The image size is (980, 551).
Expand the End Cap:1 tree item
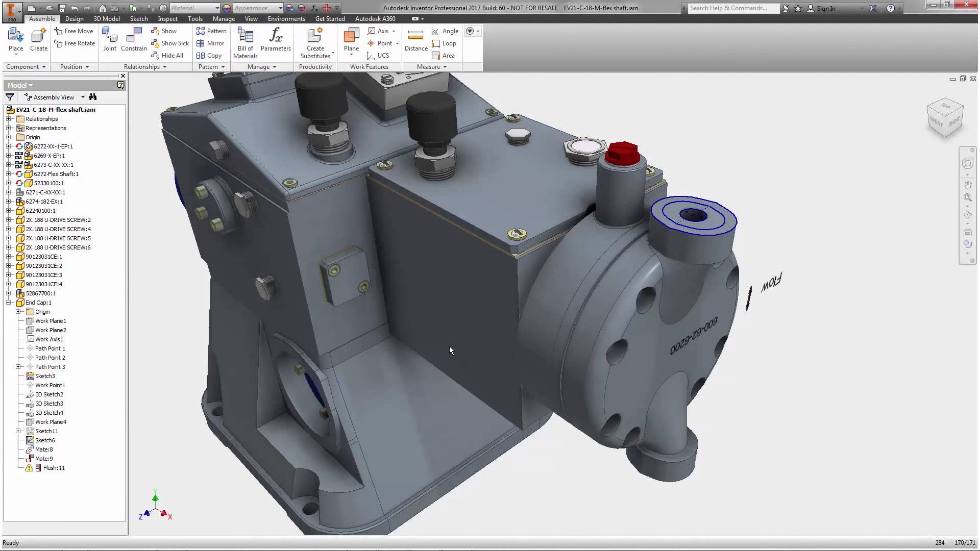9,302
